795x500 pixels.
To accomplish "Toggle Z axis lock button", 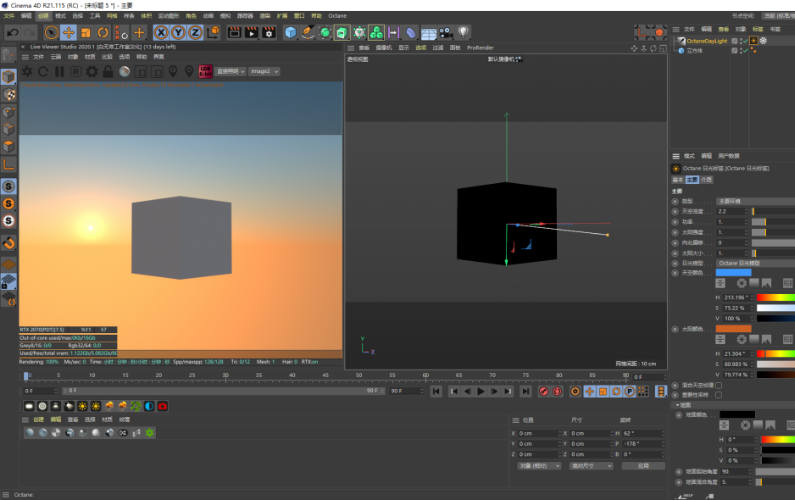I will pyautogui.click(x=194, y=33).
